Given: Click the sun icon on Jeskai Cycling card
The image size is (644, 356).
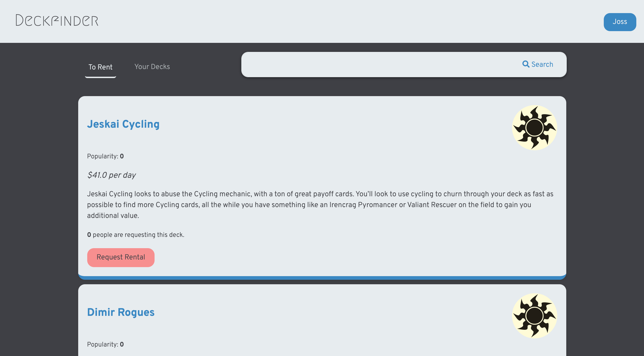Looking at the screenshot, I should pyautogui.click(x=534, y=127).
